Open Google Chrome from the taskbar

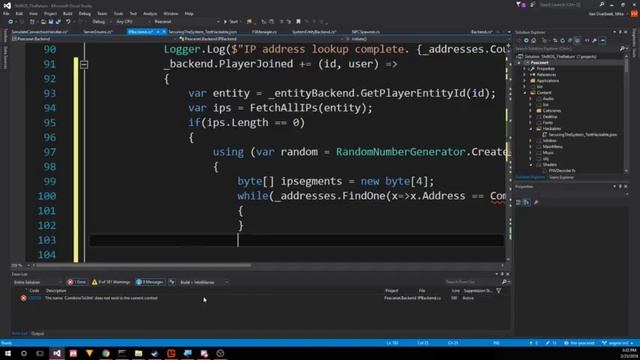pos(106,353)
